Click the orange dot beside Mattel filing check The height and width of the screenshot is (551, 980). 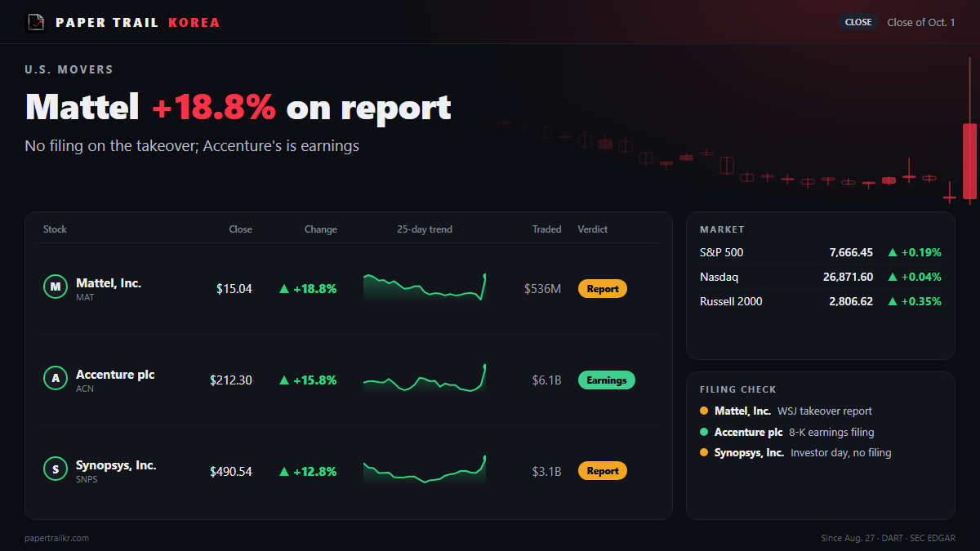tap(704, 411)
